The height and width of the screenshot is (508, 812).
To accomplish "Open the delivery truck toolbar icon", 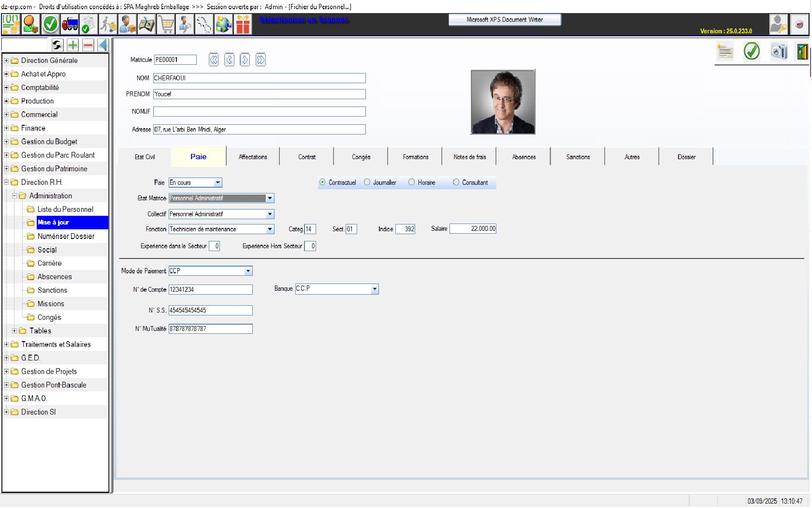I will (70, 24).
